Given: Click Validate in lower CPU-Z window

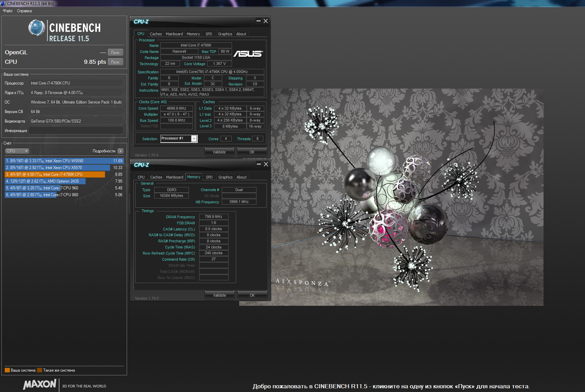Looking at the screenshot, I should 220,295.
